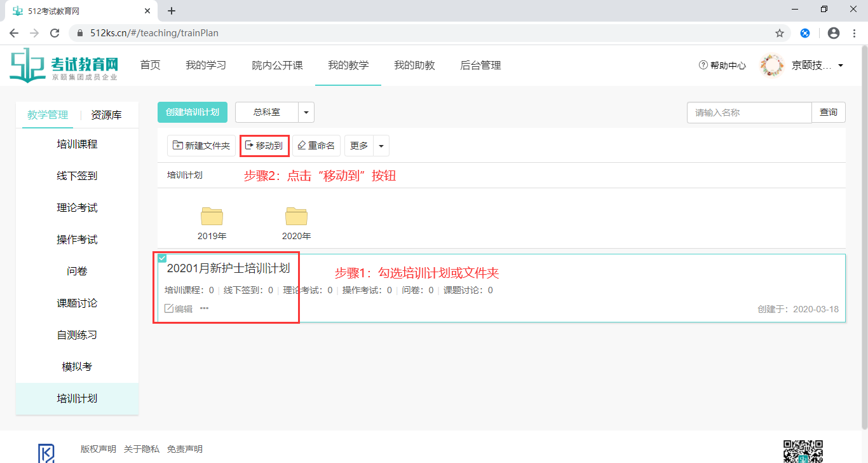Open 帮助中心 link
The height and width of the screenshot is (463, 868).
[x=722, y=66]
